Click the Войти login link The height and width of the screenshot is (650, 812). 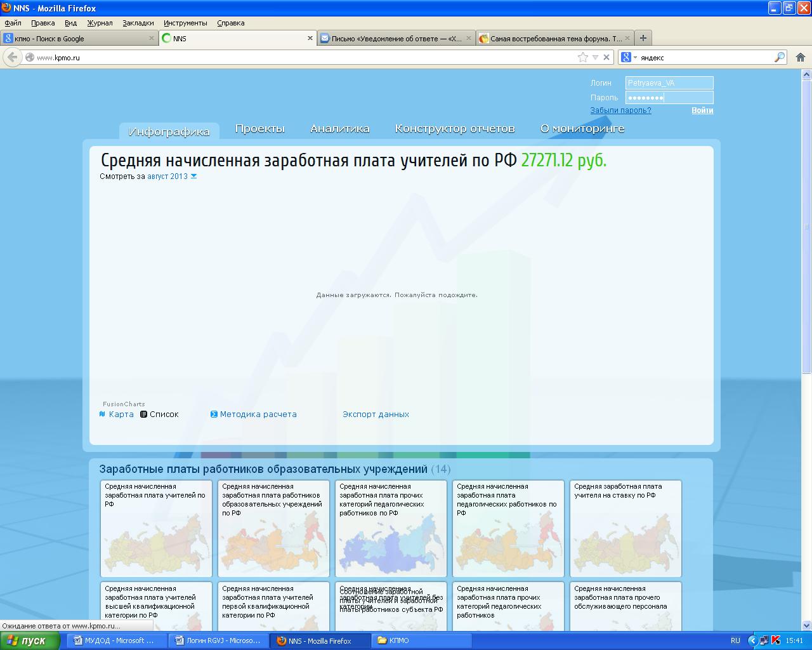[x=702, y=110]
